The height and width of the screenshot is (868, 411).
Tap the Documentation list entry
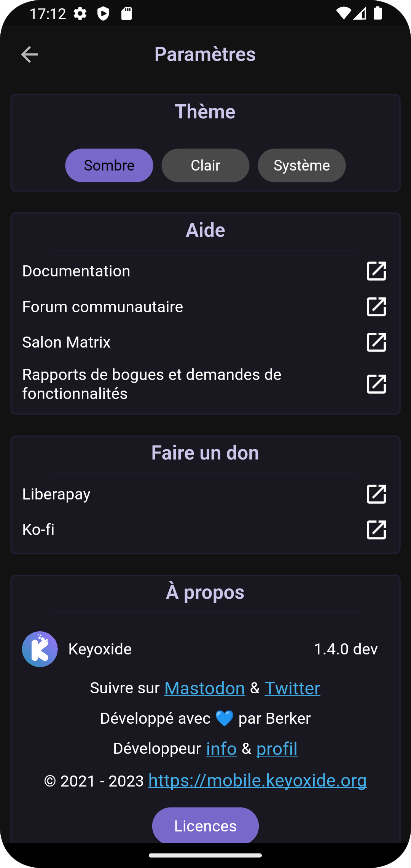tap(76, 271)
